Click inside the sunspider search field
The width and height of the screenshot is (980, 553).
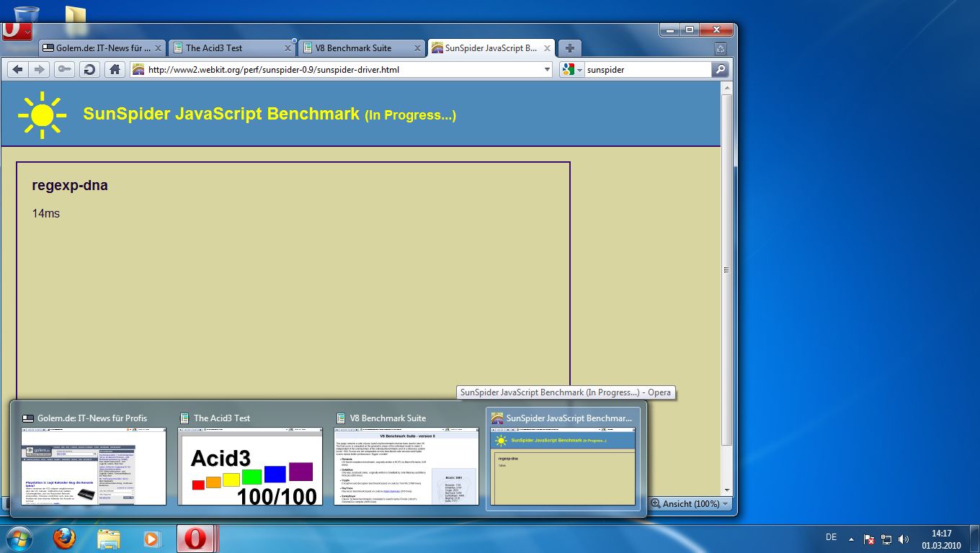click(x=641, y=69)
